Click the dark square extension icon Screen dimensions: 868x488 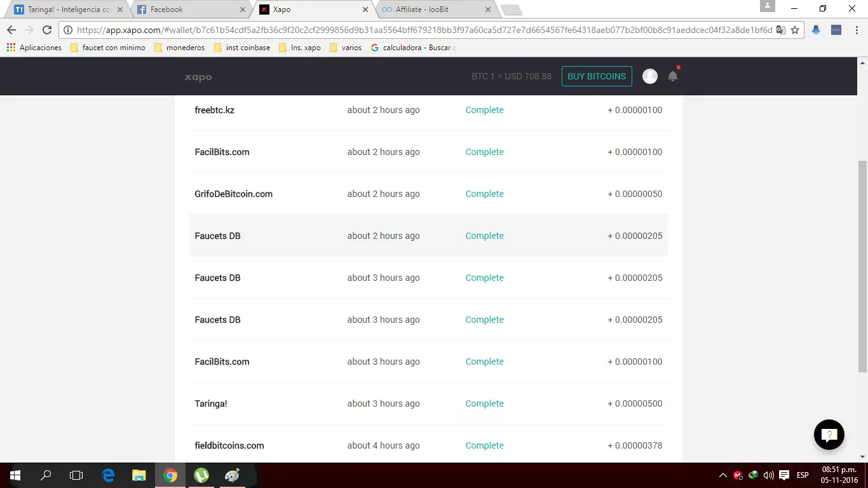click(836, 30)
